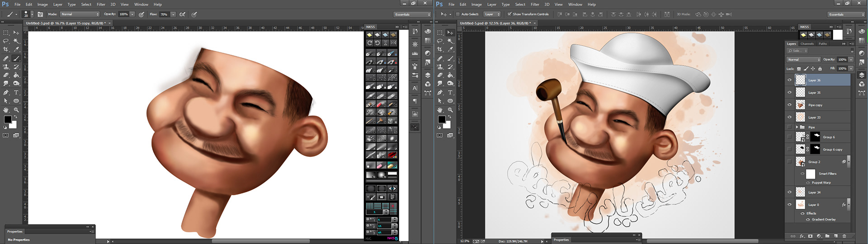The image size is (868, 244).
Task: Select Zoom tool in left window toolbox
Action: click(16, 110)
